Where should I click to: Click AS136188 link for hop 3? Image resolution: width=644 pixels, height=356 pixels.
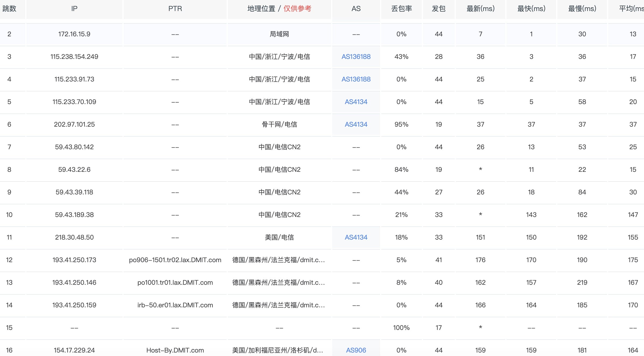356,57
